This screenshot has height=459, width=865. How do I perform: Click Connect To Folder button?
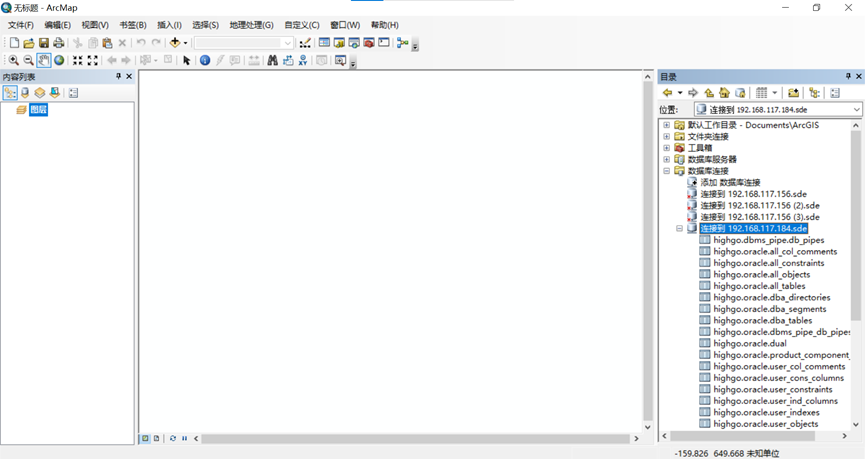tap(793, 93)
